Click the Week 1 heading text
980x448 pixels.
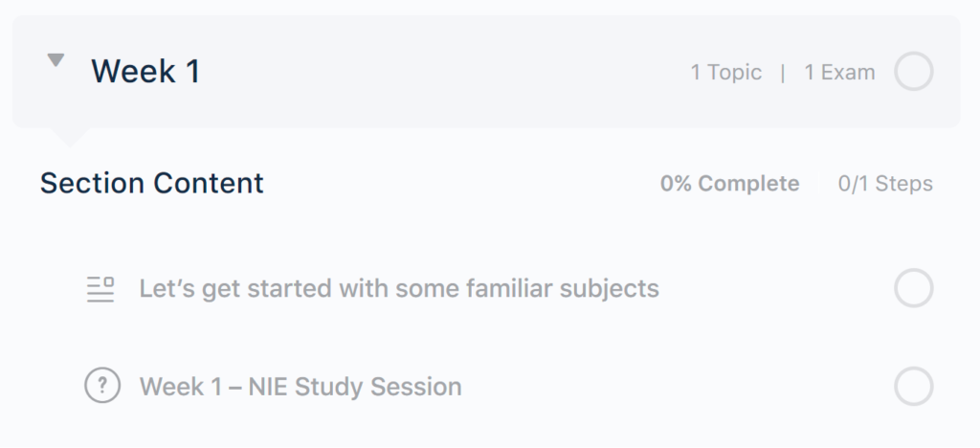point(145,72)
